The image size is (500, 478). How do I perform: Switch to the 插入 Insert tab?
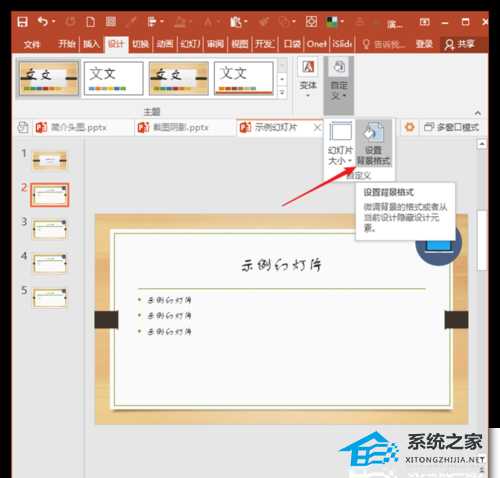pos(91,44)
